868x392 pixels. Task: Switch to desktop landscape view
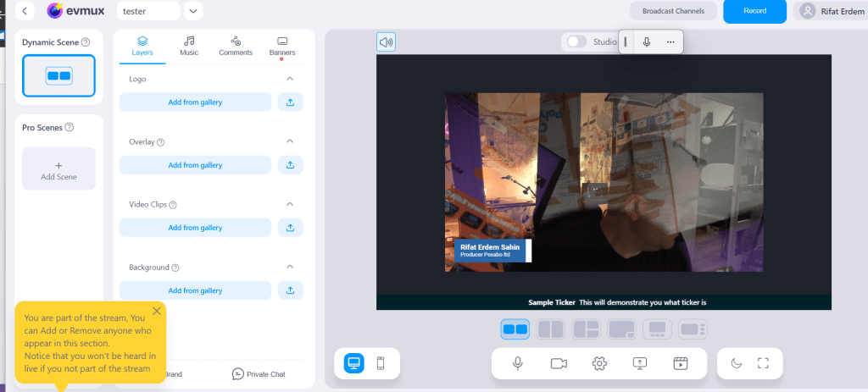[x=353, y=363]
